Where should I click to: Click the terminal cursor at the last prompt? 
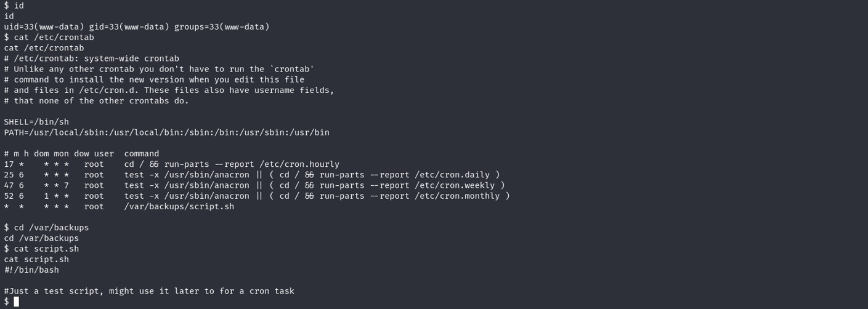point(17,302)
